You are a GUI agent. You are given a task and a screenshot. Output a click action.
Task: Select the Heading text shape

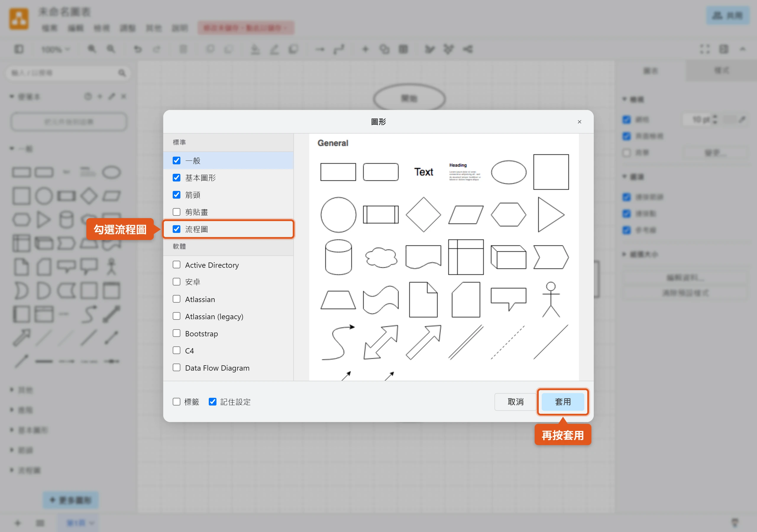[465, 171]
